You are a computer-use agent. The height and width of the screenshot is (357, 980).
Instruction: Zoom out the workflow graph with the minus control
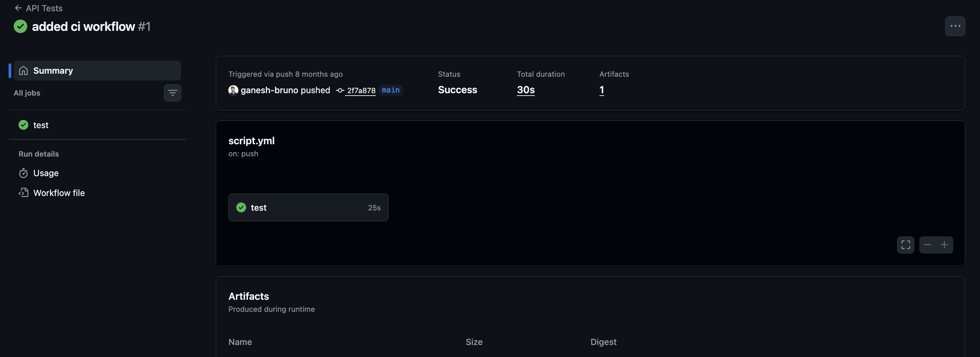coord(927,245)
